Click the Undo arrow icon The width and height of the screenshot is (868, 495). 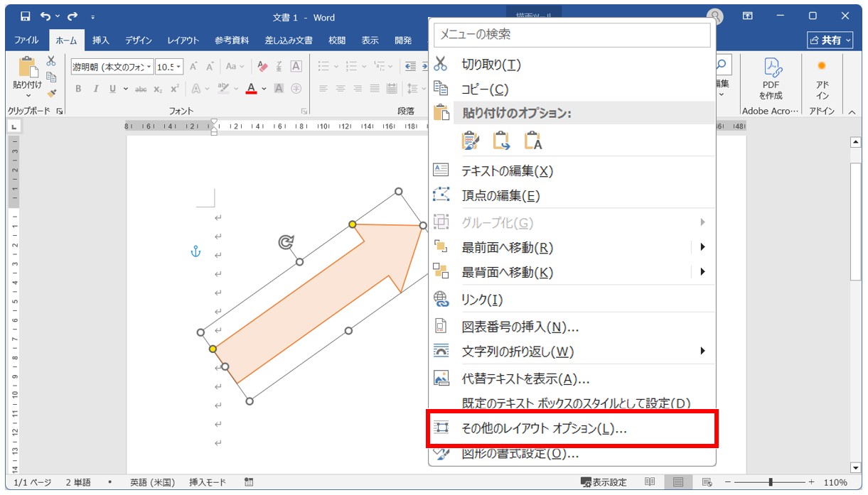pyautogui.click(x=45, y=16)
